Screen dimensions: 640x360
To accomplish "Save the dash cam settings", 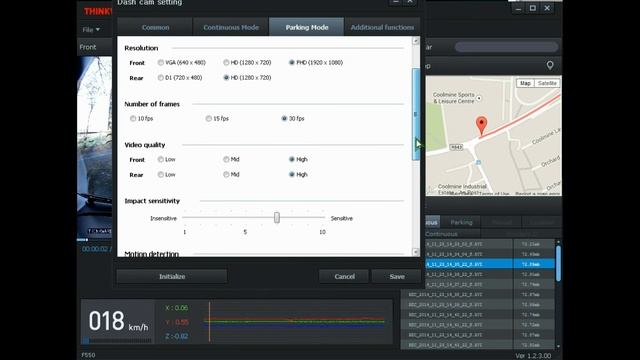I will [x=397, y=276].
